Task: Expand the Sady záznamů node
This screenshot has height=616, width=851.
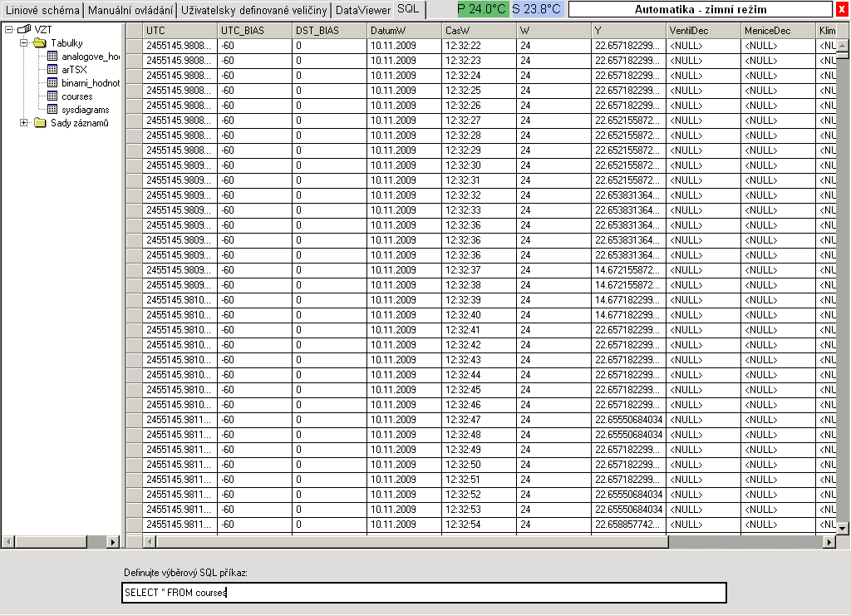Action: 23,123
